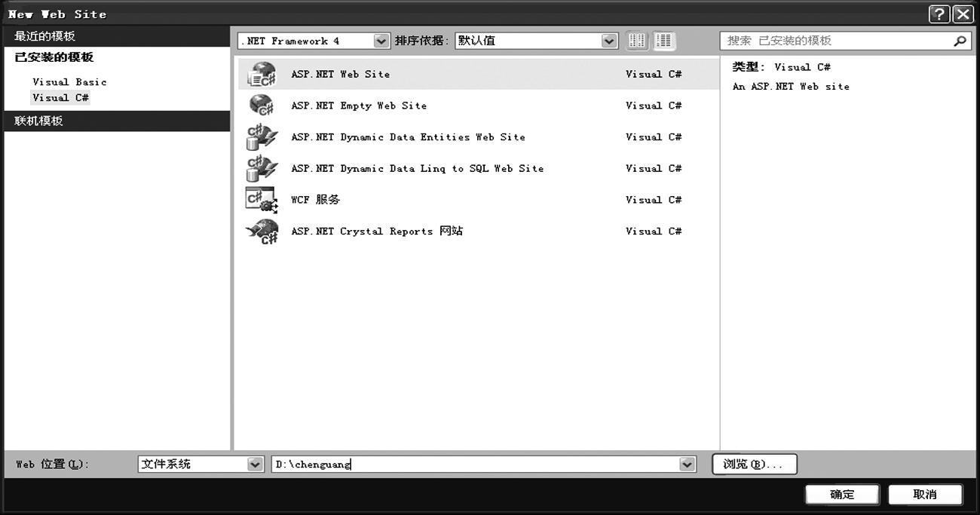This screenshot has height=515, width=980.
Task: Cancel with the 取消 button
Action: [x=925, y=495]
